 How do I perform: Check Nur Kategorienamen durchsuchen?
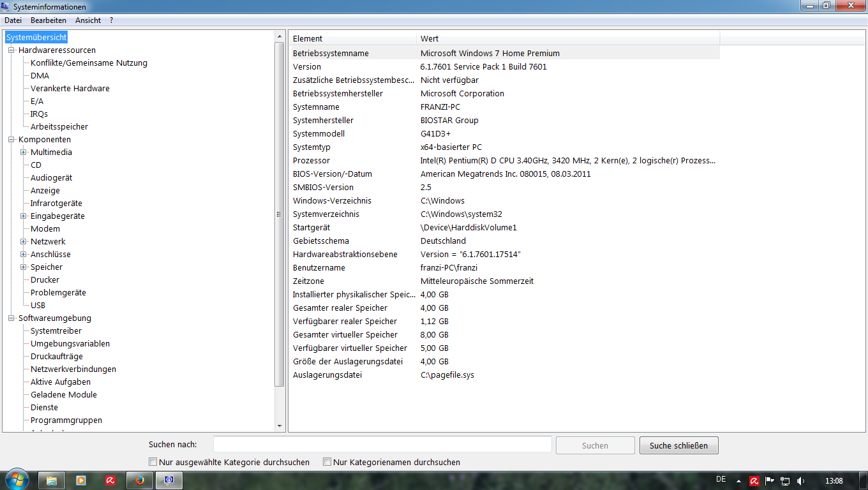coord(327,461)
